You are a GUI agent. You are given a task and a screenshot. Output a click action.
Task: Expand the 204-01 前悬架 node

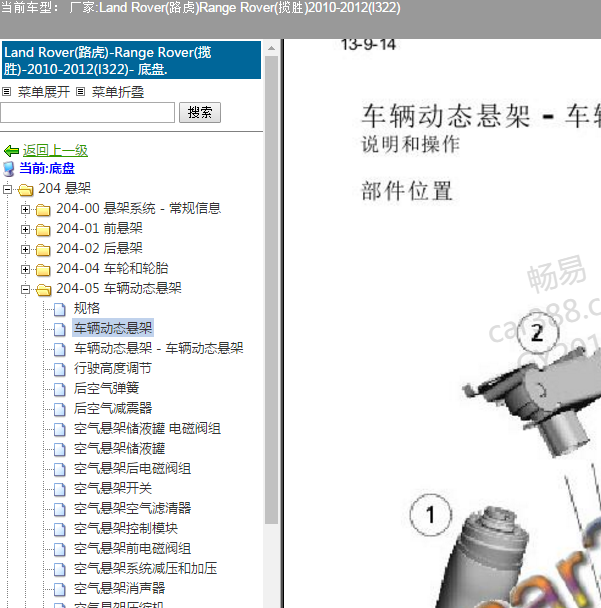[x=25, y=230]
